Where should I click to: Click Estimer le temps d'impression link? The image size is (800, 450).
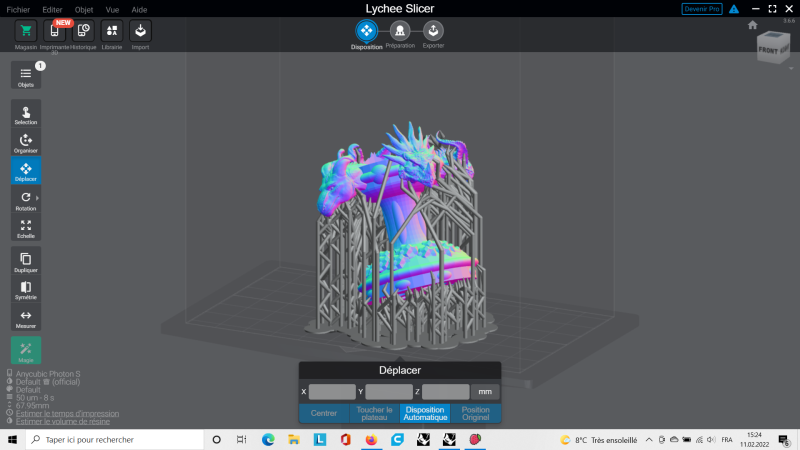tap(66, 413)
